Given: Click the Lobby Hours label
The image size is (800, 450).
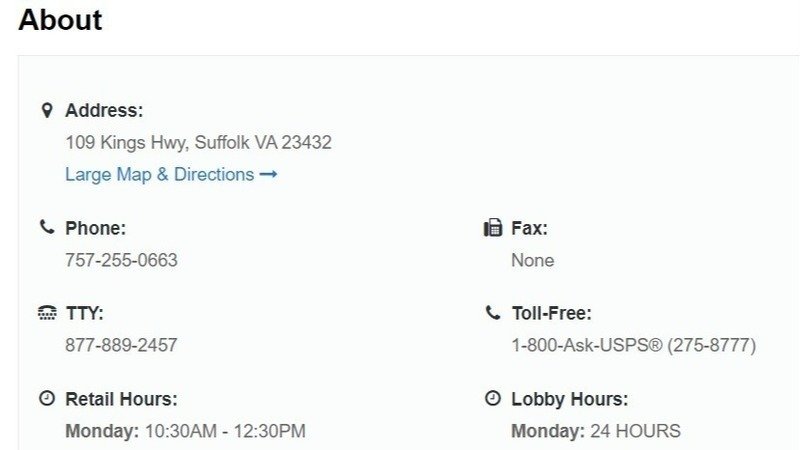Looking at the screenshot, I should pyautogui.click(x=570, y=399).
